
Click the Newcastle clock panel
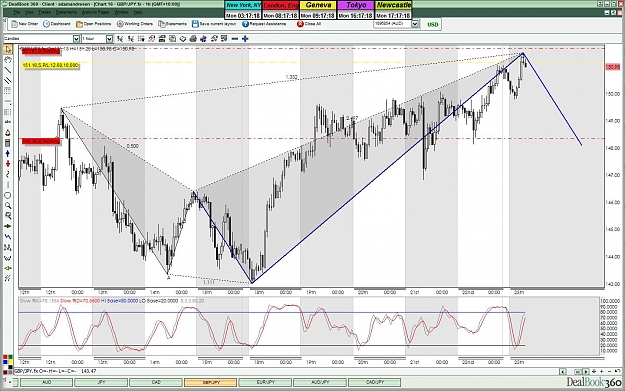pos(393,10)
